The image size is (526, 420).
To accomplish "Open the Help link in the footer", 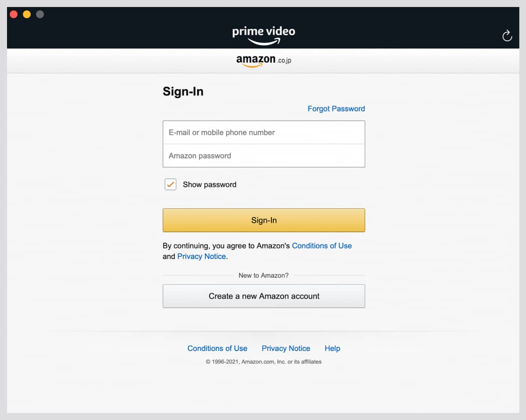I will 332,348.
